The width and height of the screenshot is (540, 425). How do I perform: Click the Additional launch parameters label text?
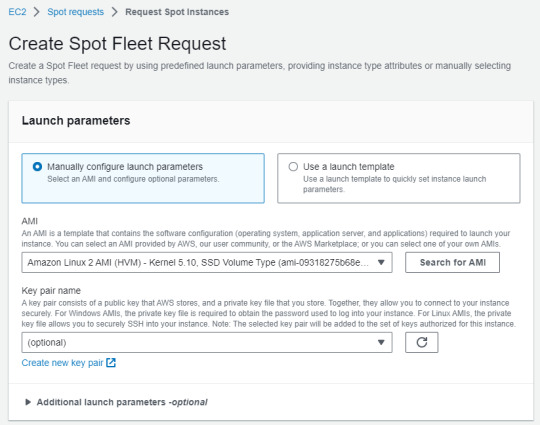coord(122,402)
